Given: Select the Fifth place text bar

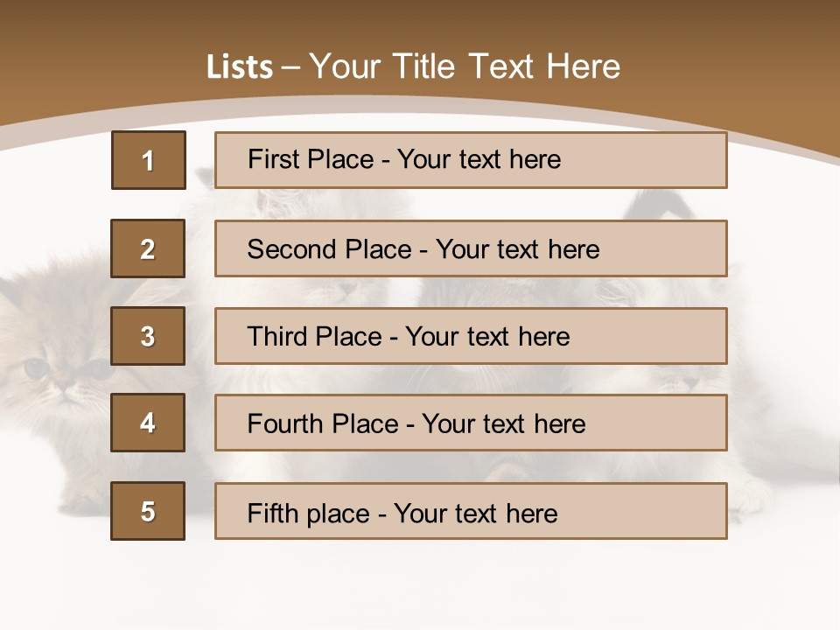Looking at the screenshot, I should (471, 511).
